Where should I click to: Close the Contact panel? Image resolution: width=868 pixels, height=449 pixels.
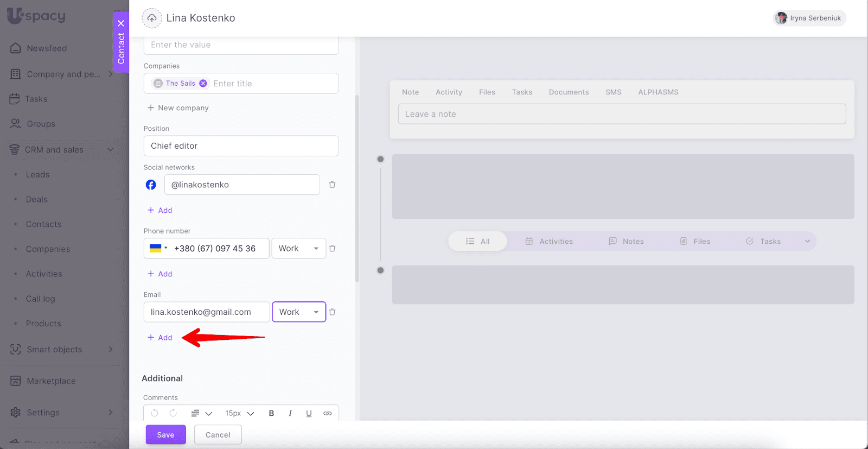point(121,23)
